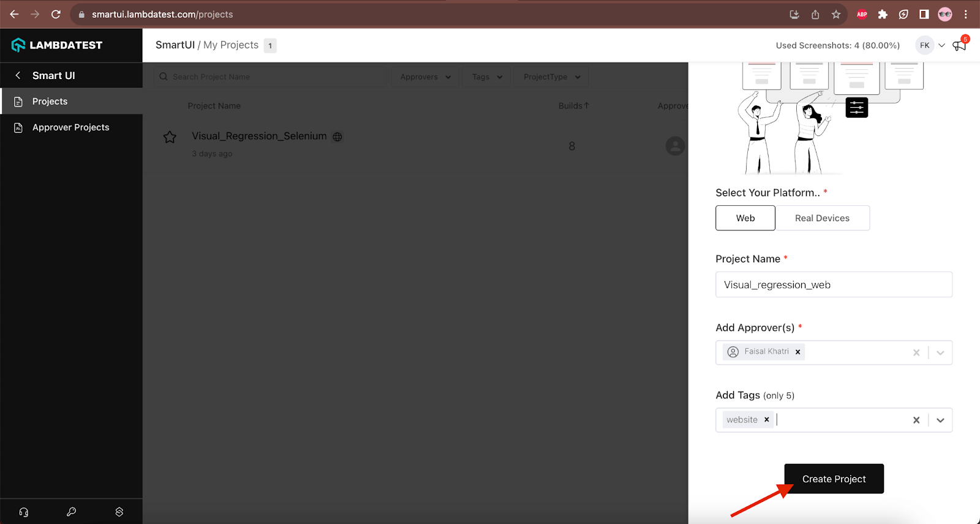The height and width of the screenshot is (524, 980).
Task: Open the Visual_Regression_Selenium project
Action: 259,136
